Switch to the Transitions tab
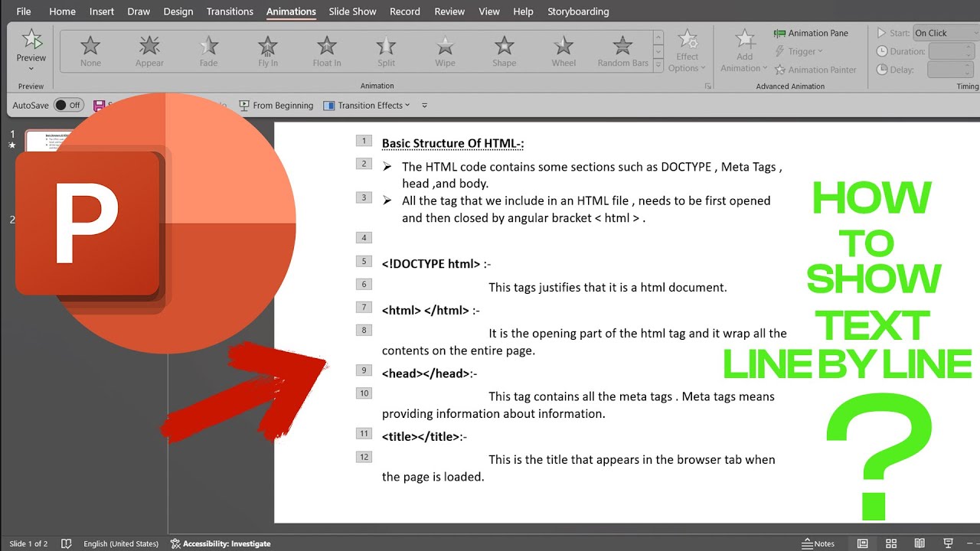The width and height of the screenshot is (980, 551). click(x=230, y=11)
